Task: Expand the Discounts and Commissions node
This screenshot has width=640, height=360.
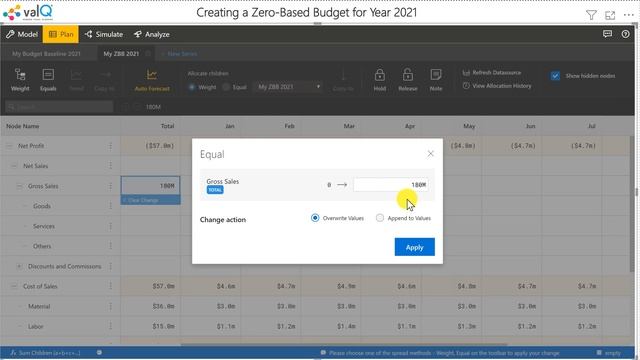Action: pos(19,266)
